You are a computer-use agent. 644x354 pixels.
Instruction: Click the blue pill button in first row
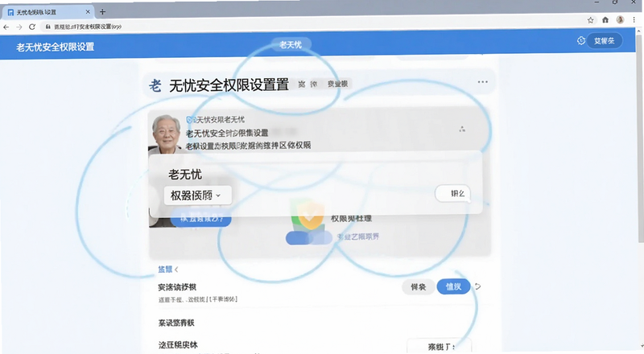tap(453, 286)
